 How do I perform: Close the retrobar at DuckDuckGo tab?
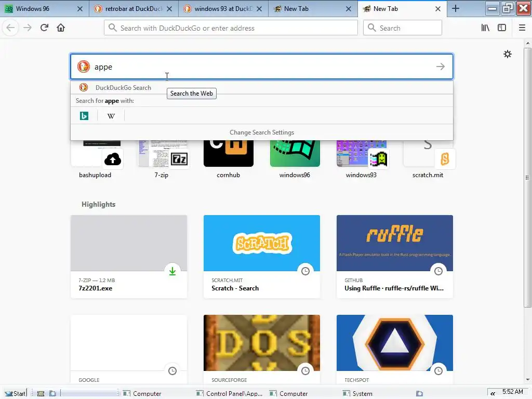169,9
